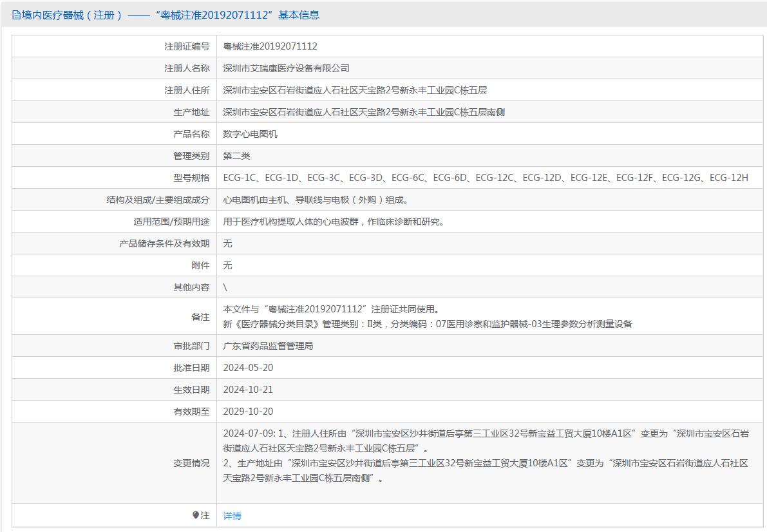The height and width of the screenshot is (532, 767).
Task: Click the 结构及组成/主要组成成分 label
Action: [158, 200]
